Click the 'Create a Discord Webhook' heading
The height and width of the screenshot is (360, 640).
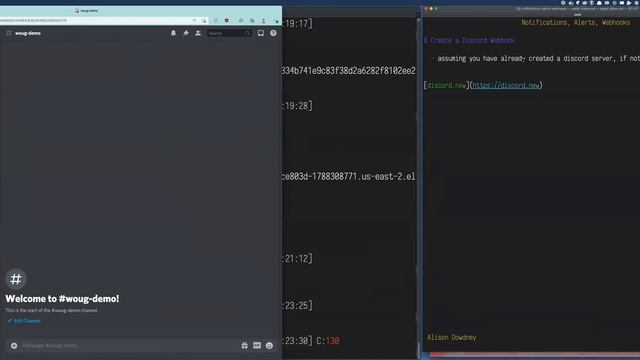coord(469,40)
